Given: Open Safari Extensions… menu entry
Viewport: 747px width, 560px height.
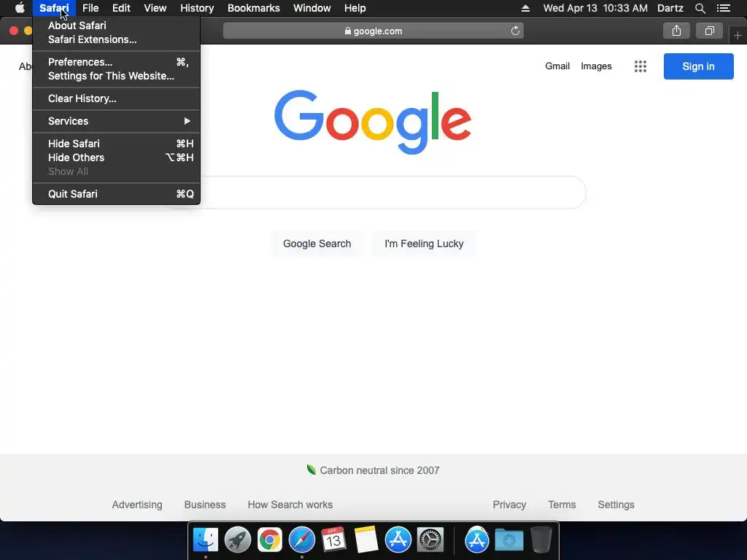Looking at the screenshot, I should pyautogui.click(x=116, y=39).
